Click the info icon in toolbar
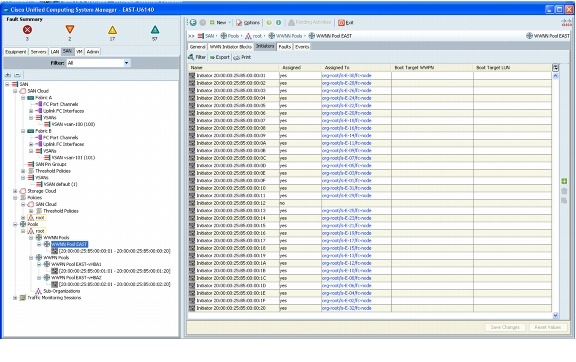The height and width of the screenshot is (362, 576). coord(278,22)
